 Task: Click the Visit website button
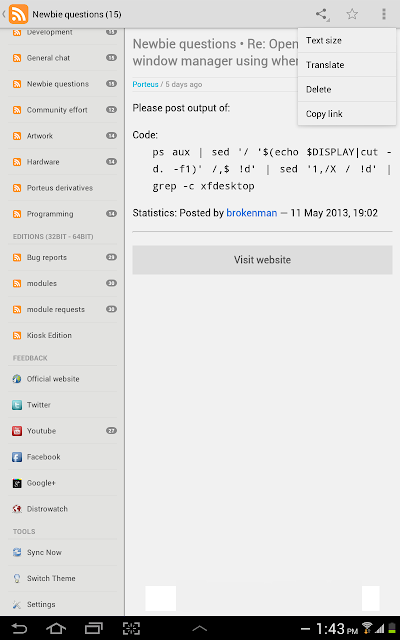pos(262,260)
